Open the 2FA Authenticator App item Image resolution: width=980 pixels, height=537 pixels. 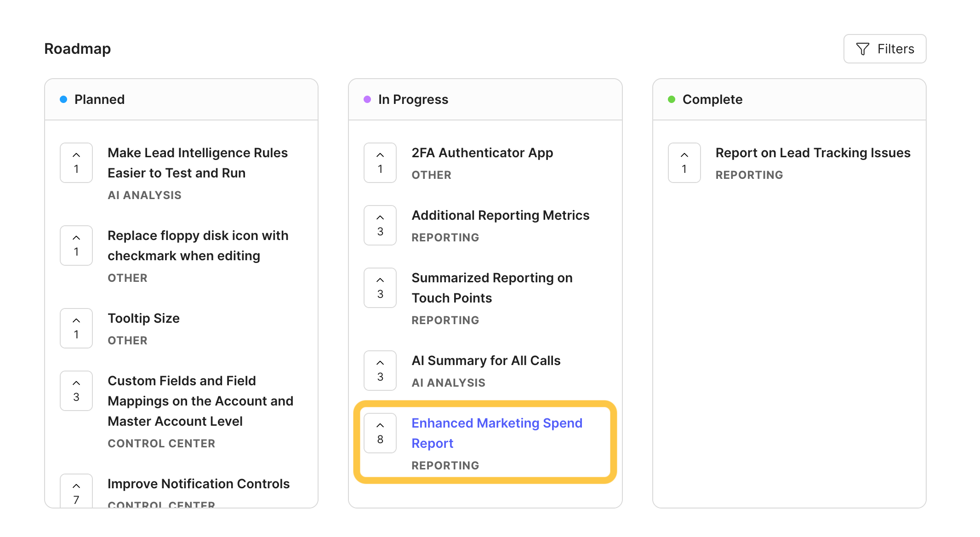click(482, 153)
